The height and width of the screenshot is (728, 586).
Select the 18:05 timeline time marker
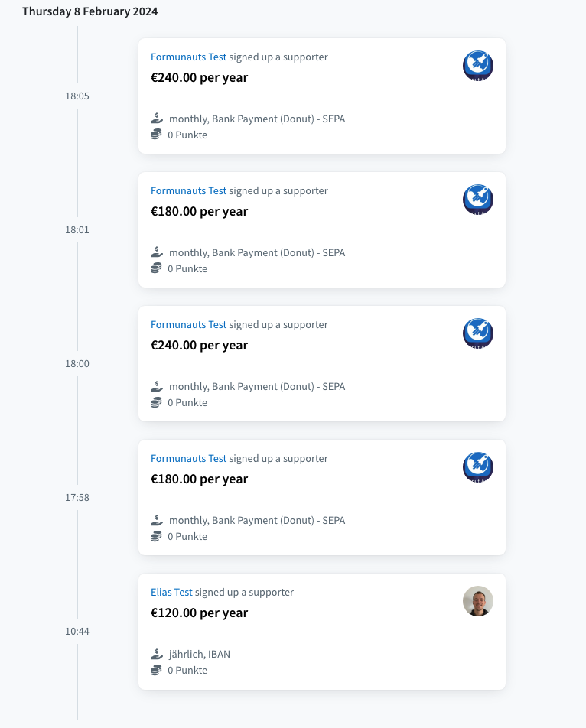pyautogui.click(x=77, y=96)
